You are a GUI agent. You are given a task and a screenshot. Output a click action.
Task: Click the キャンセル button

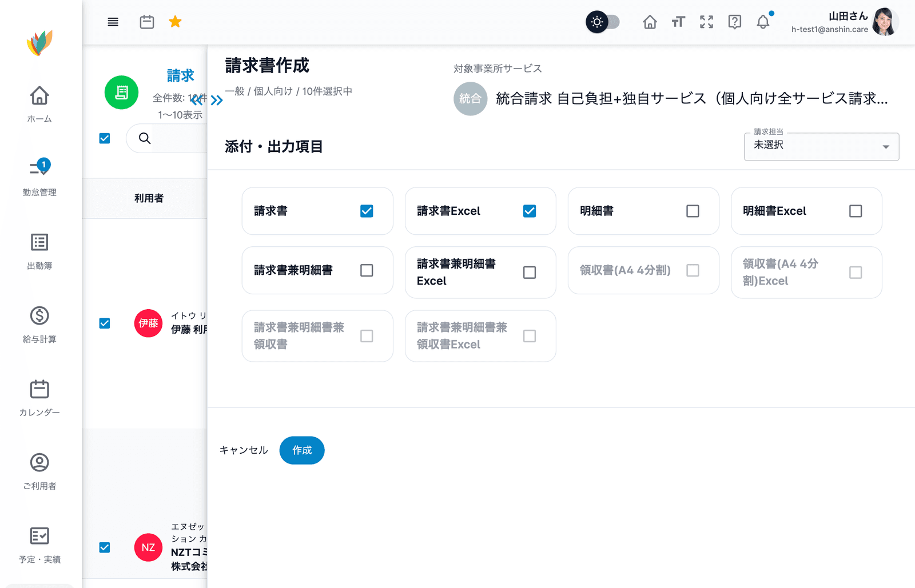pyautogui.click(x=244, y=450)
